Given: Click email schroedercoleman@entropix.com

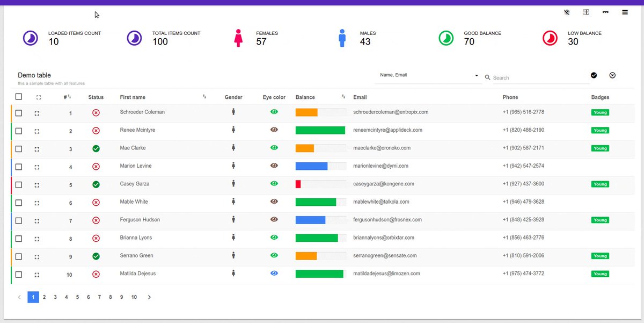Looking at the screenshot, I should [x=391, y=112].
